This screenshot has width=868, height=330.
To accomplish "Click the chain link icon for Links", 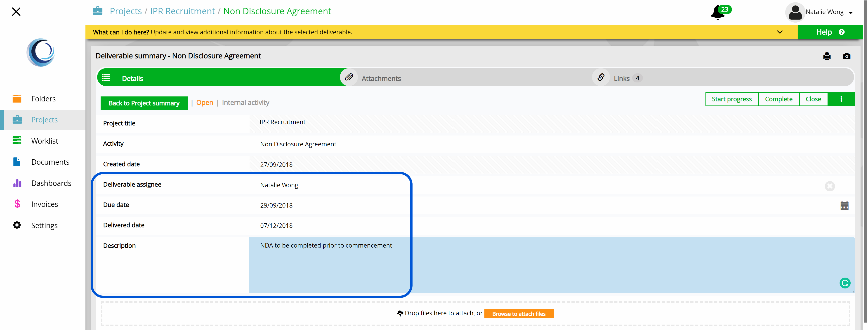I will click(x=601, y=77).
